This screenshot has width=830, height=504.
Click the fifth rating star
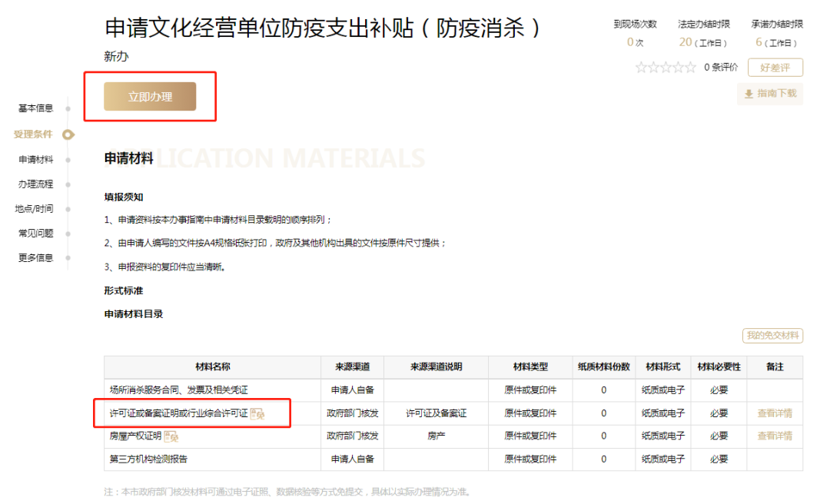pos(690,68)
